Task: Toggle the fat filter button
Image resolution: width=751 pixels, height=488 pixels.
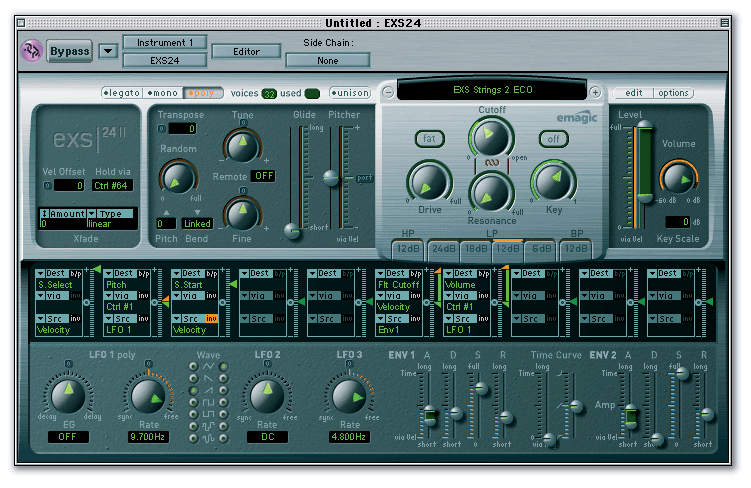Action: coord(430,138)
